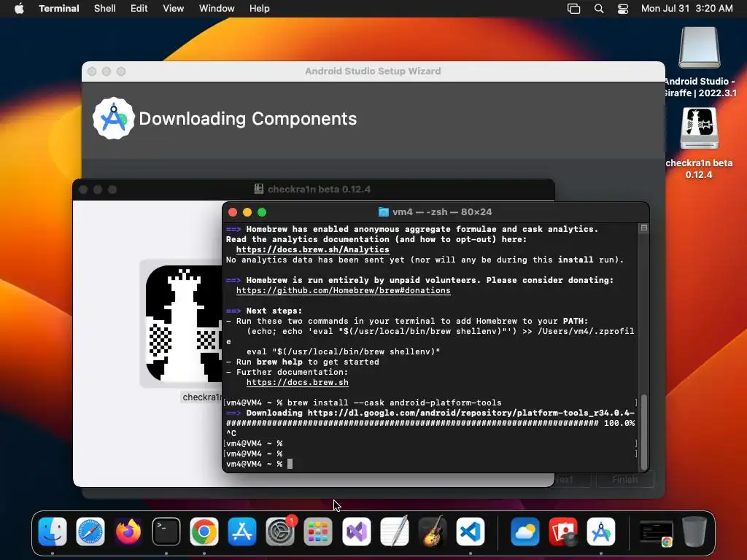
Task: Click the Android Studio Setup Wizard title
Action: click(x=373, y=71)
